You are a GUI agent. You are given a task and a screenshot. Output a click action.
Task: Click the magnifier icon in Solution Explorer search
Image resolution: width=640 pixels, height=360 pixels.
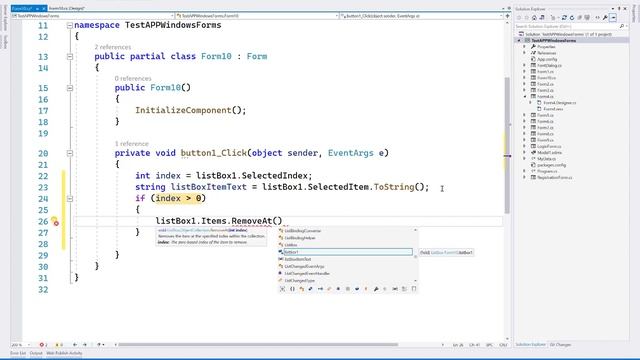coord(622,26)
